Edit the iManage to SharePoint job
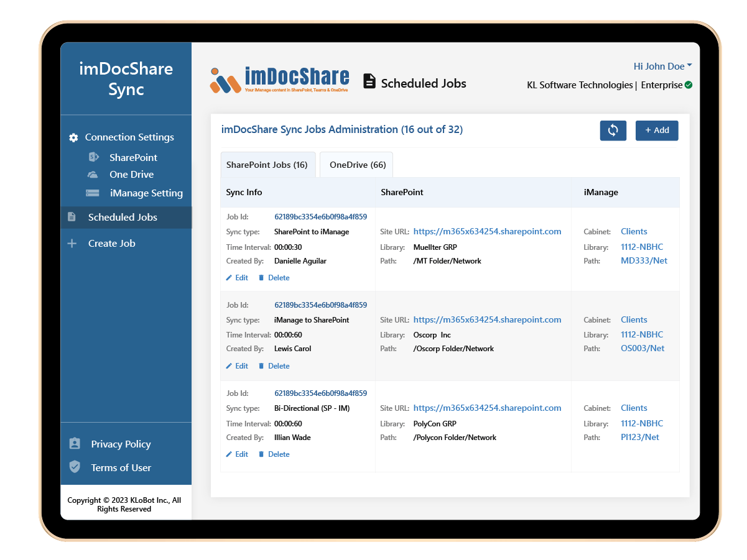747x560 pixels. coord(237,366)
